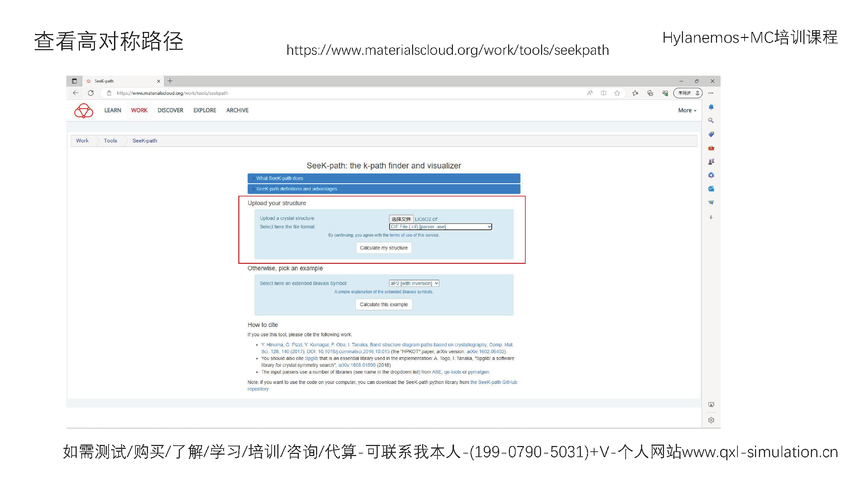Click the site info lock icon in address bar

coord(109,93)
